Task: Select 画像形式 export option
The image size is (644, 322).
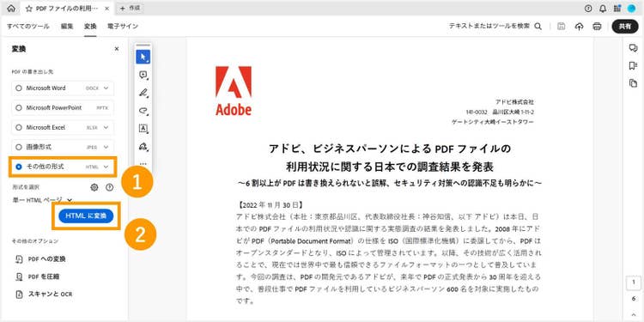Action: coord(63,147)
